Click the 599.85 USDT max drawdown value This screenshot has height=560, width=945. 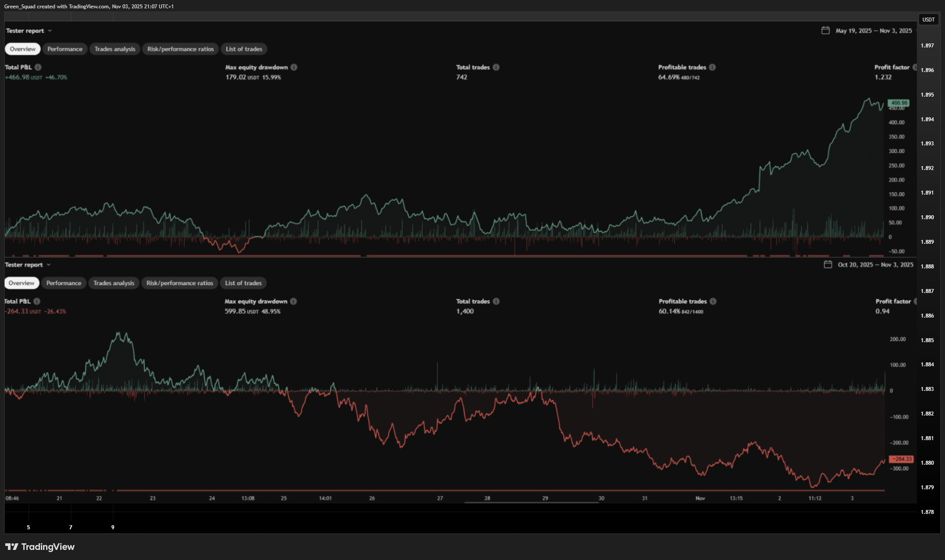242,311
